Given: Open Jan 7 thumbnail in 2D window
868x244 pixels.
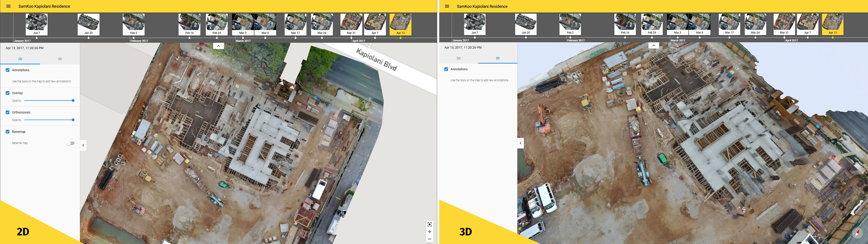Looking at the screenshot, I should [36, 24].
